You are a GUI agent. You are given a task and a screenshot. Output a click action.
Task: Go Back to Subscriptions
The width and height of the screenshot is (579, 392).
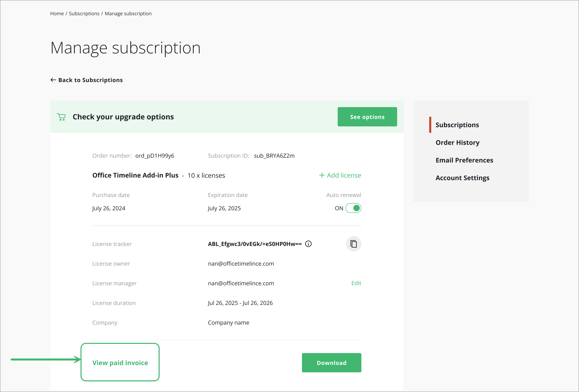(90, 80)
